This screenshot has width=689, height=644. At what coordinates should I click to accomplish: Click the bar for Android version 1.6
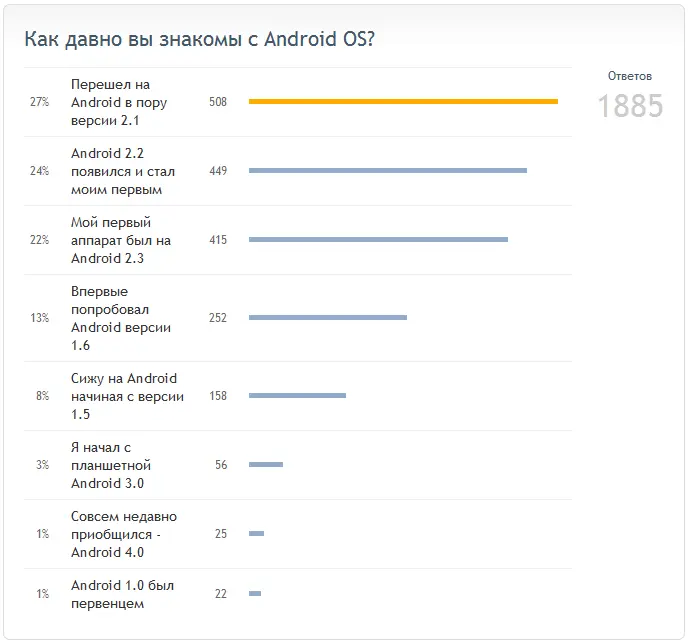[x=328, y=317]
